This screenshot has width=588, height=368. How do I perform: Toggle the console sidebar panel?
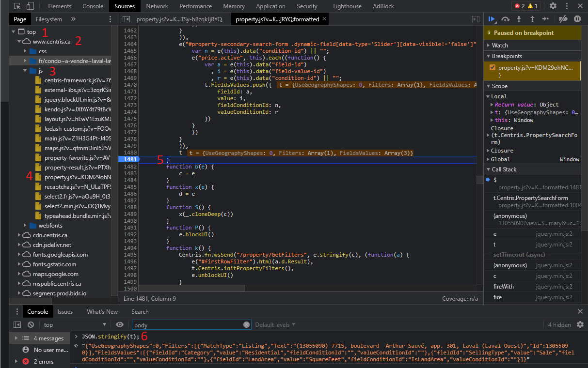click(x=17, y=325)
